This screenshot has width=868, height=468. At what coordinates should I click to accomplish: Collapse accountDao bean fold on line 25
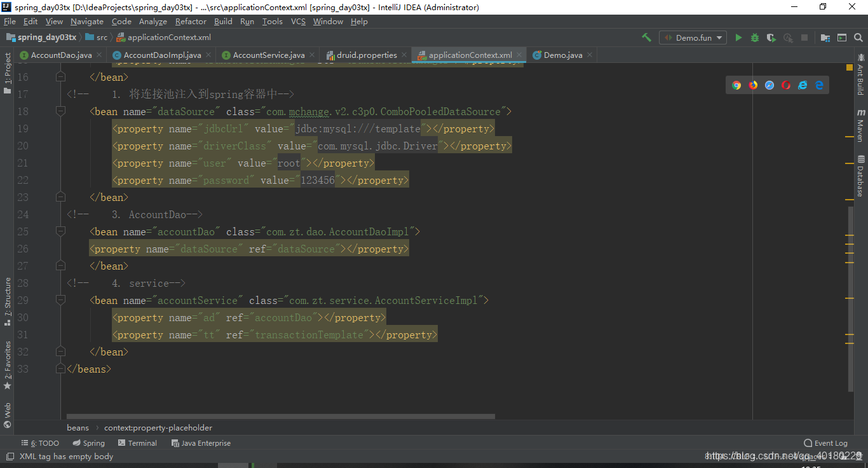pos(60,231)
